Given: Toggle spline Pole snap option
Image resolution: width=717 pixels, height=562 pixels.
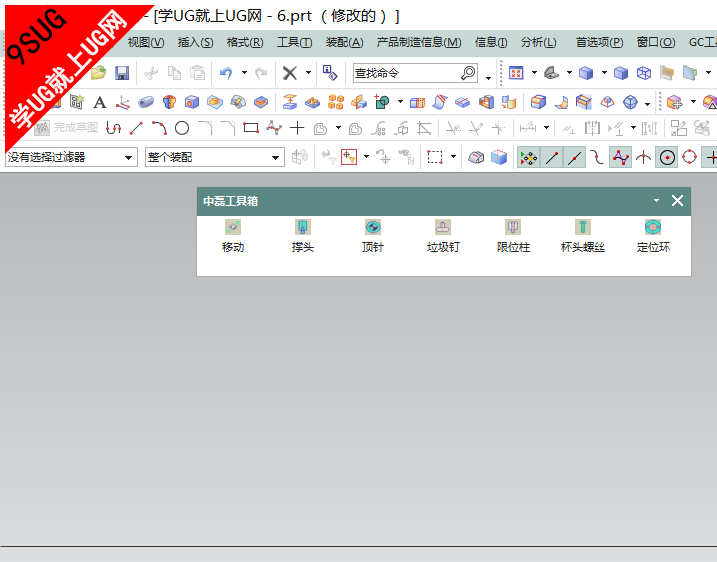Looking at the screenshot, I should pos(621,158).
